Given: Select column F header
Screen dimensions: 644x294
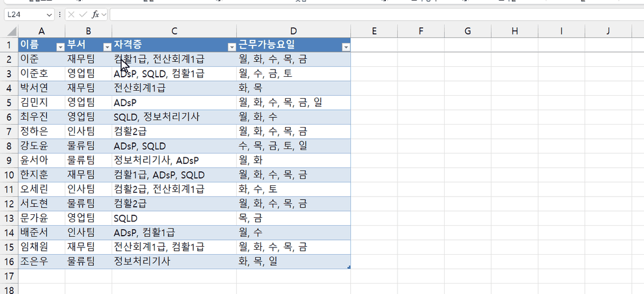Looking at the screenshot, I should pyautogui.click(x=421, y=31).
